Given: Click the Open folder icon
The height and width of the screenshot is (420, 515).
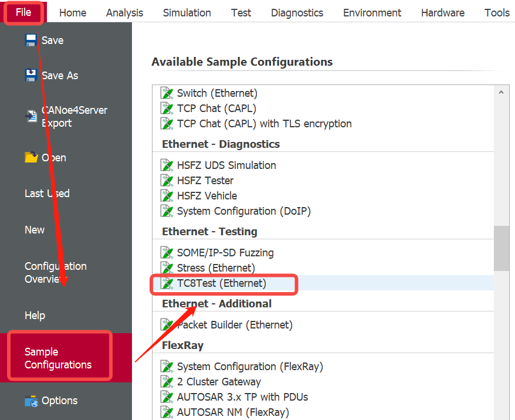Looking at the screenshot, I should click(31, 157).
